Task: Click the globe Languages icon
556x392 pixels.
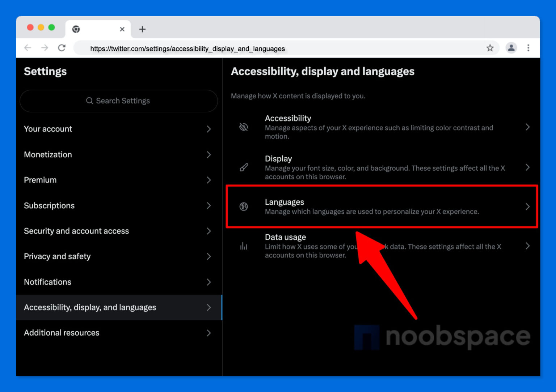Action: [244, 206]
